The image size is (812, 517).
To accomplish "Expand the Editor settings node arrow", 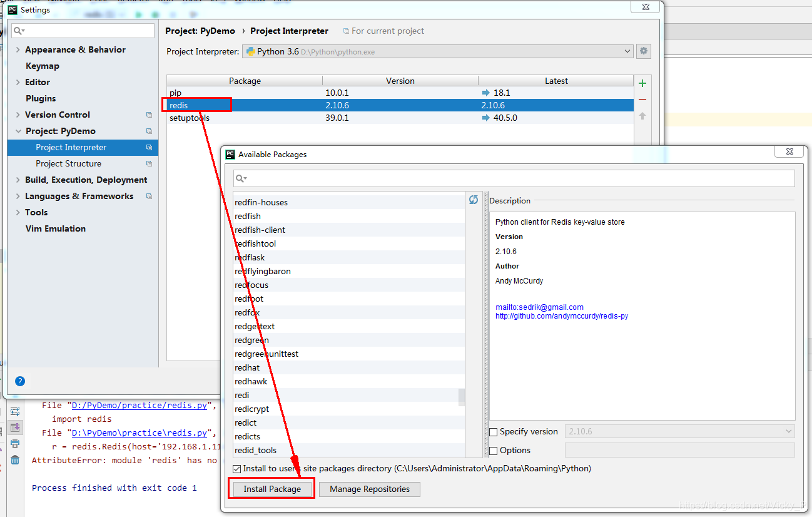I will pyautogui.click(x=18, y=82).
